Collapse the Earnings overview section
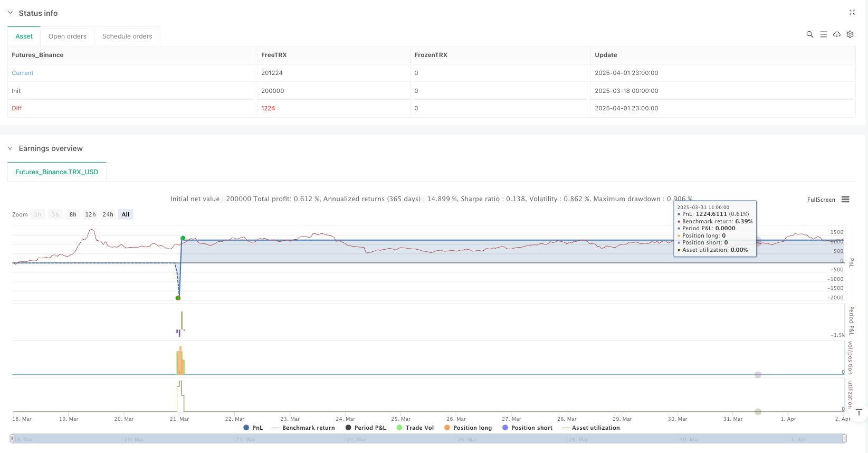Viewport: 868px width, 453px height. pos(10,148)
